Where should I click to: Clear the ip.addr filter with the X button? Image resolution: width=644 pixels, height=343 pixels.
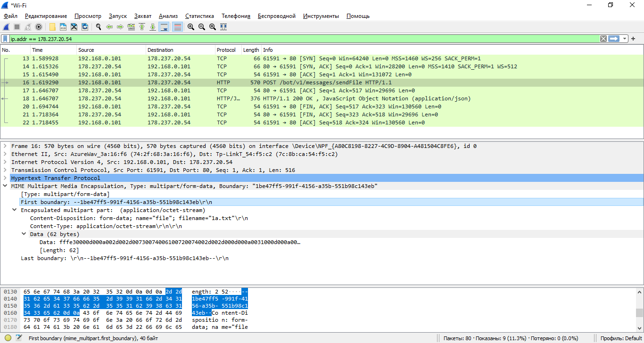[x=603, y=38]
